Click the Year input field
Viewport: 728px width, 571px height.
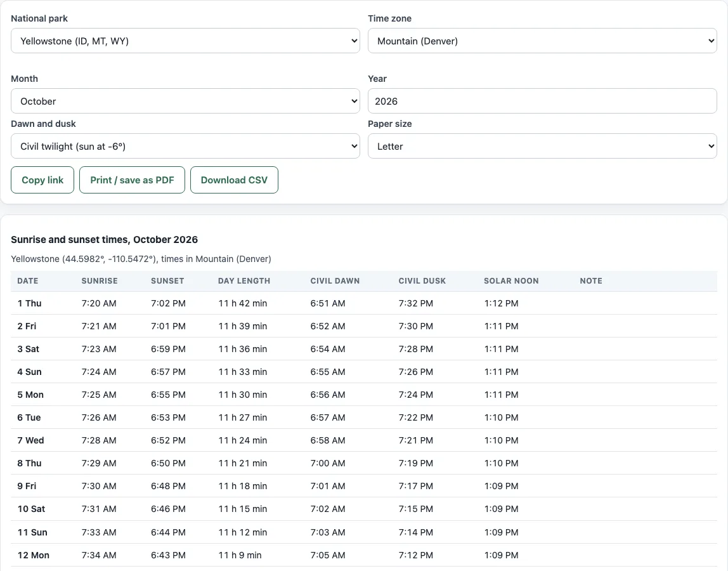point(542,102)
